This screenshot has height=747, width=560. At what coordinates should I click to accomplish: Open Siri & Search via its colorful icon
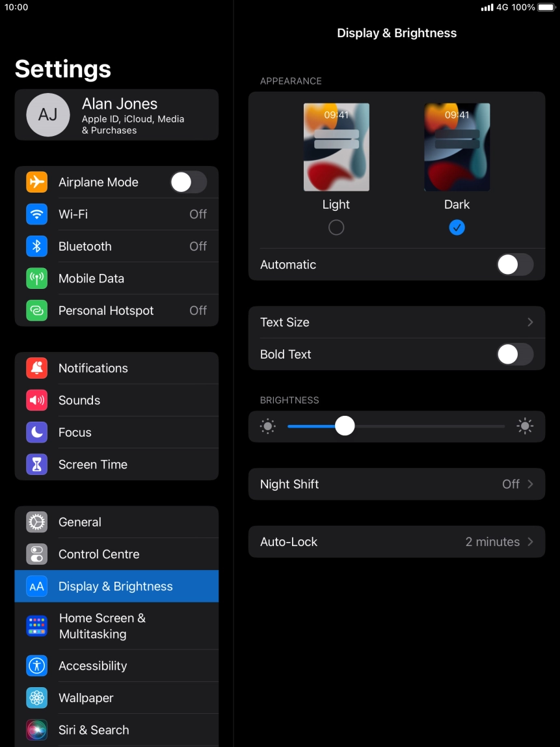pos(36,729)
